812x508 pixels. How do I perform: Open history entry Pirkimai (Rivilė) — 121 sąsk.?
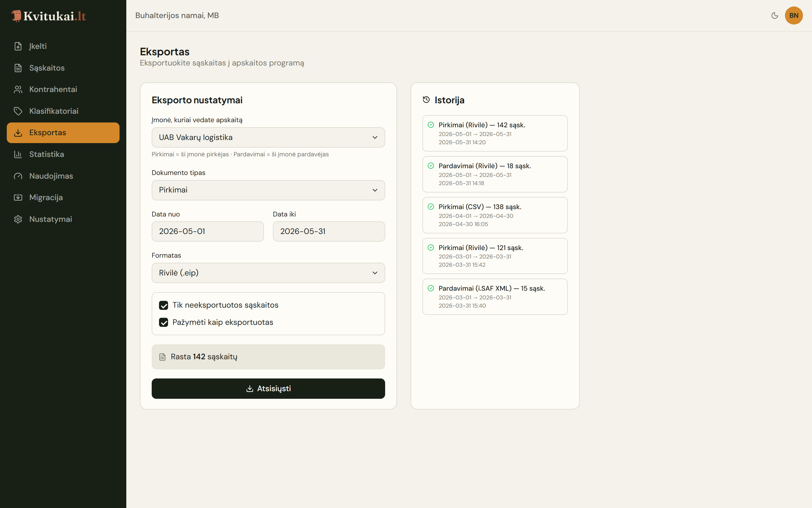pyautogui.click(x=495, y=256)
